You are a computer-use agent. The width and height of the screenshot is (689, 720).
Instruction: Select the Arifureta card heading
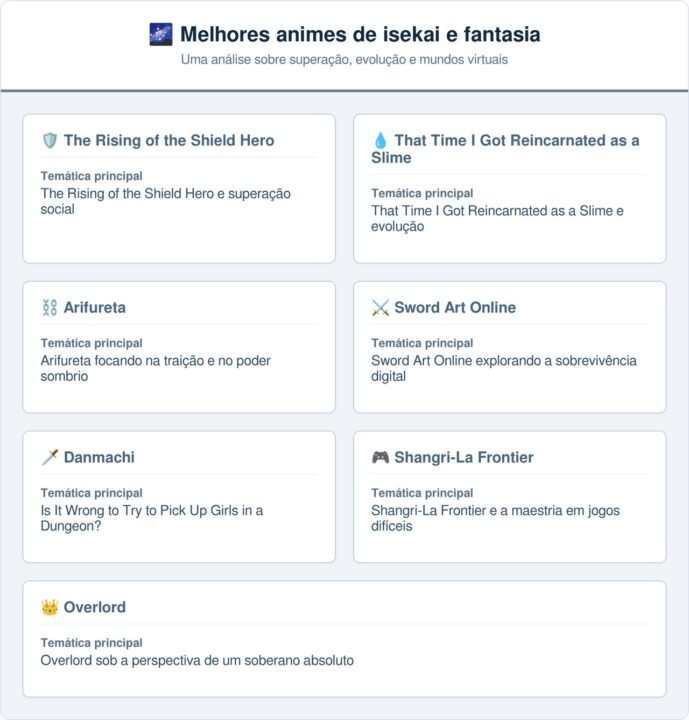point(94,308)
